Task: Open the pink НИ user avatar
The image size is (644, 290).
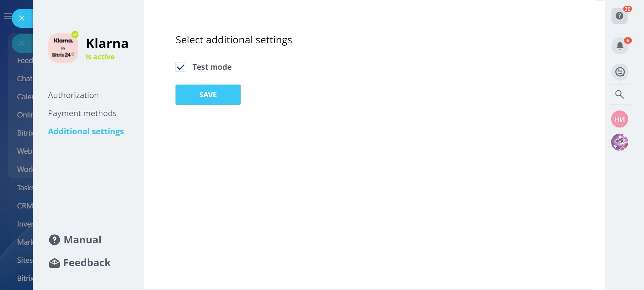Action: click(x=620, y=119)
